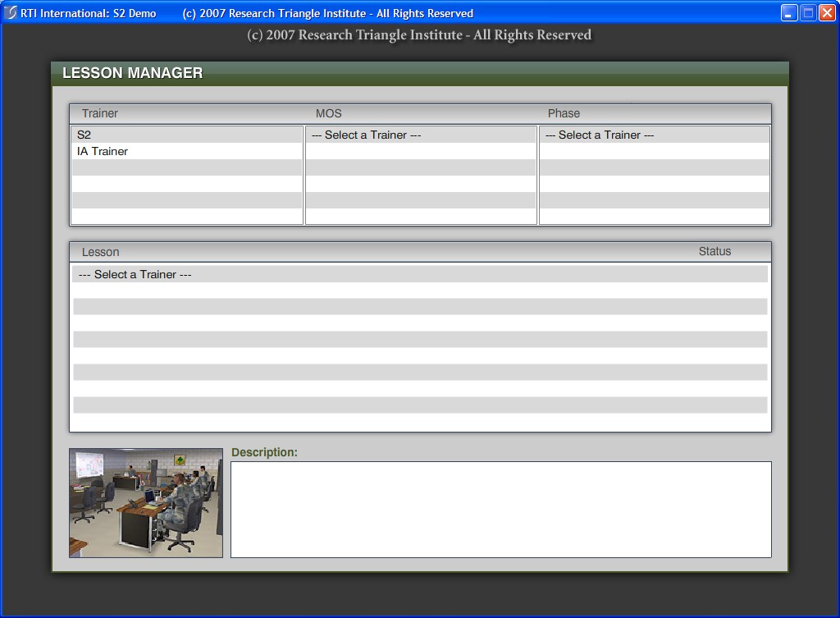
Task: Select the MOS list placeholder row
Action: (367, 135)
